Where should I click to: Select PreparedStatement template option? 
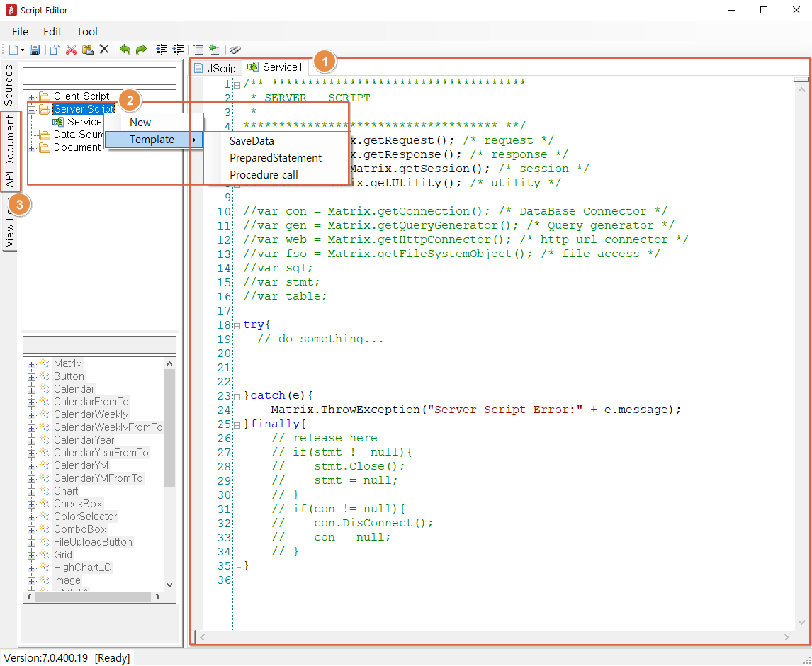(276, 158)
